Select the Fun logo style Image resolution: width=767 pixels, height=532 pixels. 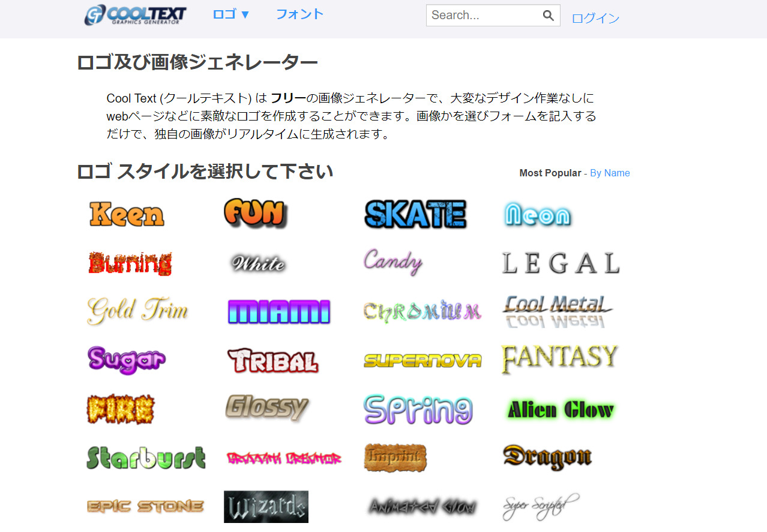point(254,212)
